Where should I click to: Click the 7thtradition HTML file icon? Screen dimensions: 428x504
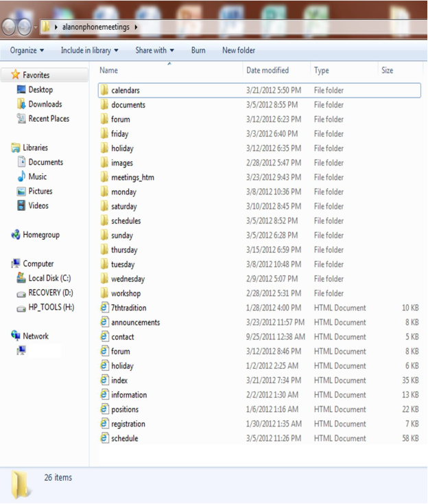pos(104,308)
